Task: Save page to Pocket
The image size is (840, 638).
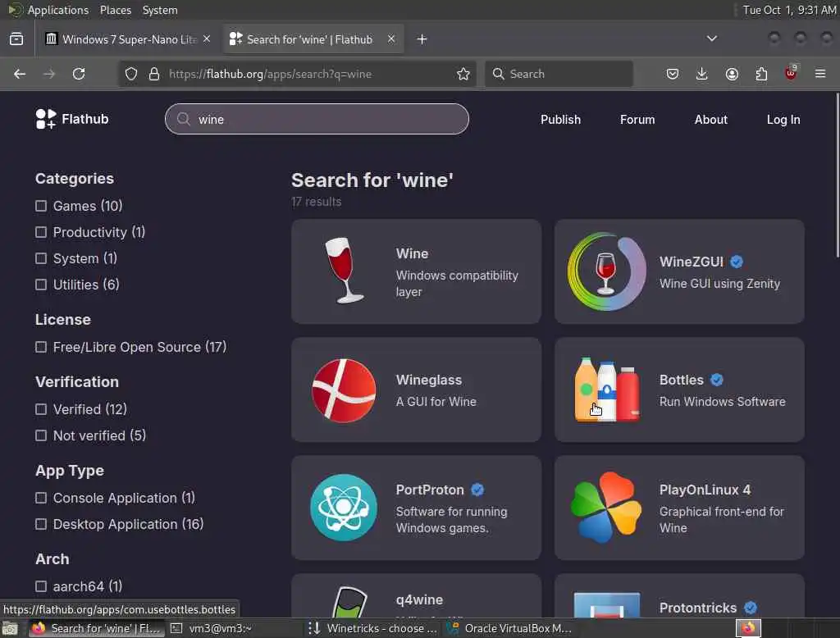Action: (673, 74)
